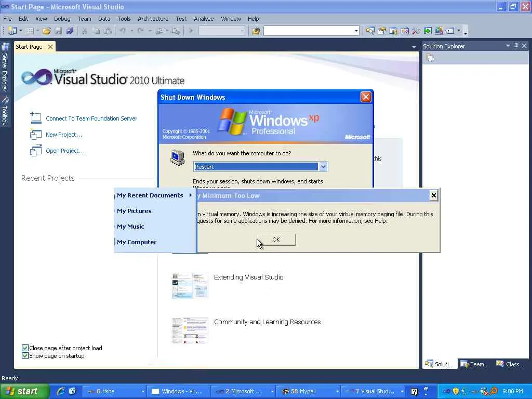Screen dimensions: 532x399
Task: Open the Restart action dropdown in Shut Down dialog
Action: pos(323,167)
